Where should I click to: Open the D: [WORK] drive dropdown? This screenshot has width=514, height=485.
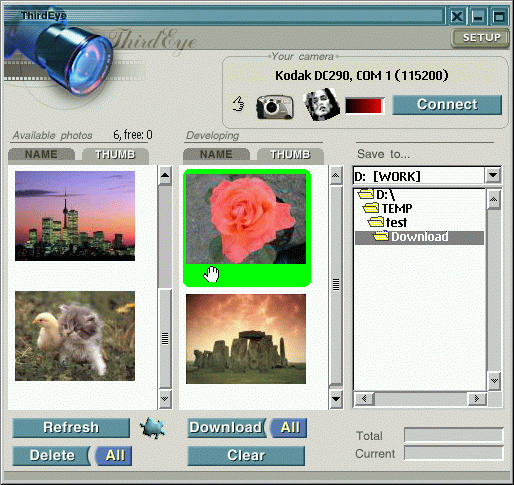click(493, 175)
